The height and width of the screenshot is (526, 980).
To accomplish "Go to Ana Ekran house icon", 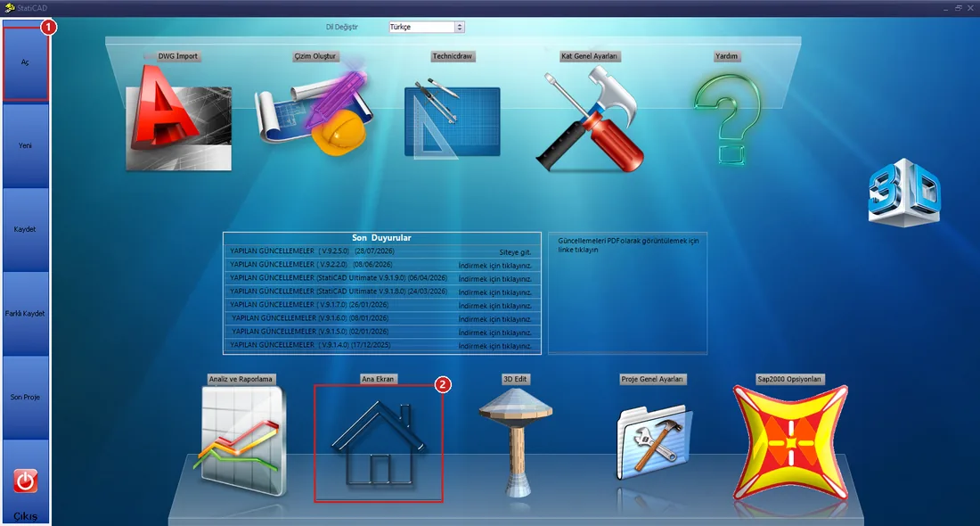I will click(378, 443).
